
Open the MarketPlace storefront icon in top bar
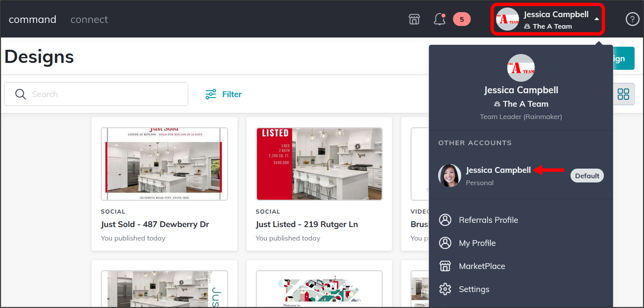pyautogui.click(x=414, y=19)
